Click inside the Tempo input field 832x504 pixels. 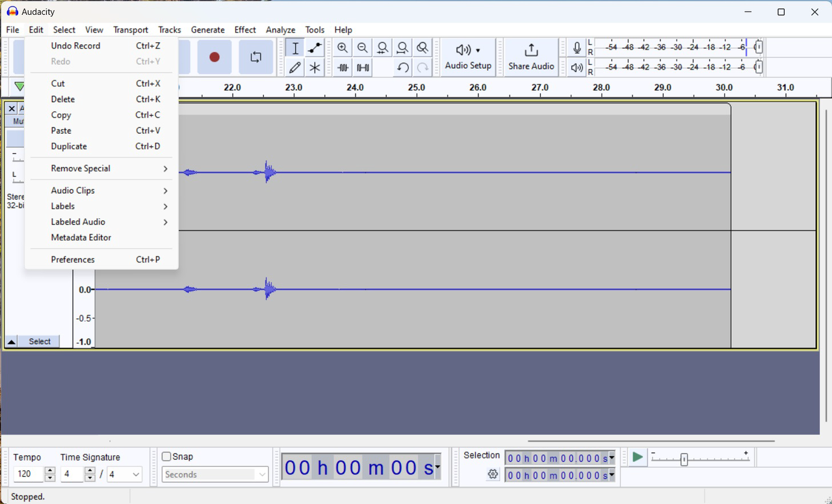25,474
